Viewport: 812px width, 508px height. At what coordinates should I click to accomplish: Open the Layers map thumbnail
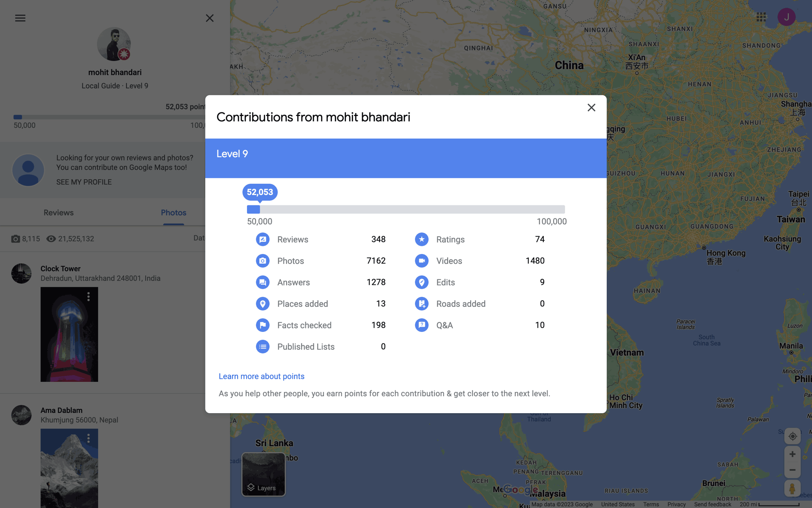pyautogui.click(x=263, y=474)
